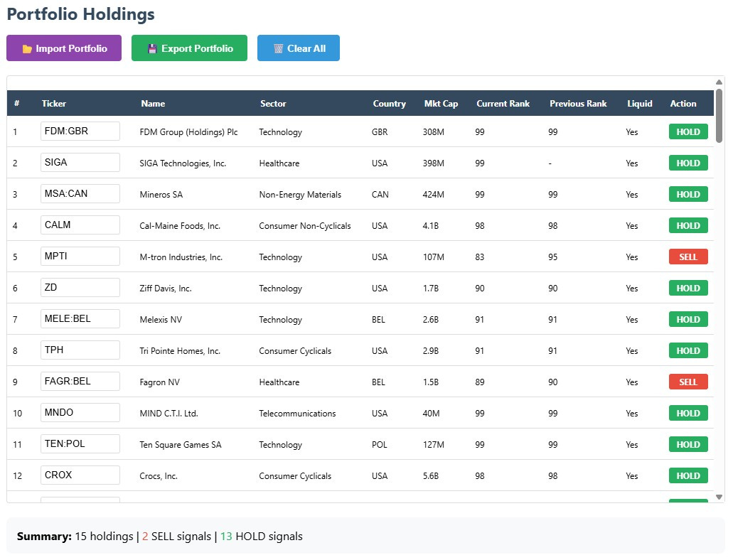This screenshot has width=733, height=560.
Task: Click the 4.1B market cap value
Action: tap(431, 226)
